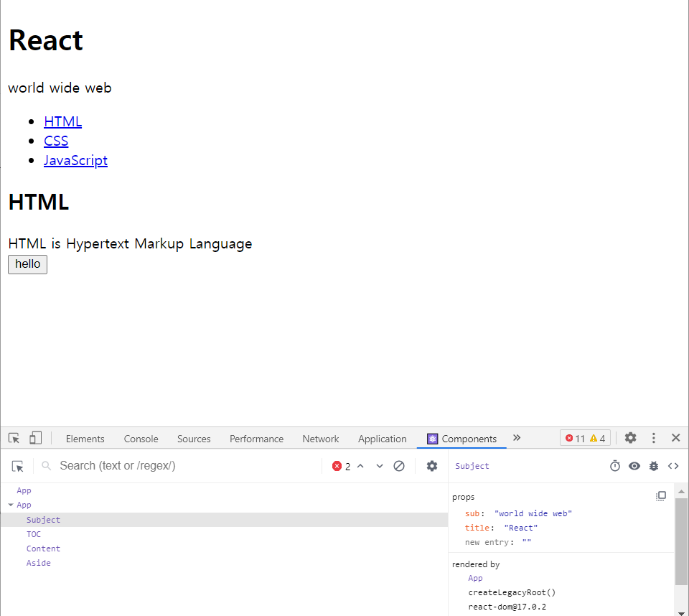Close the DevTools panel
689x616 pixels.
click(x=676, y=438)
